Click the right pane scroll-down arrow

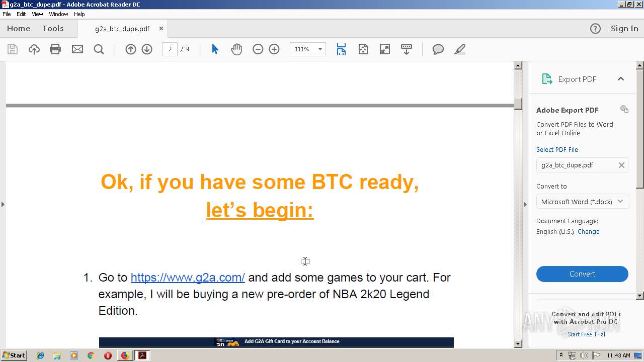640,296
